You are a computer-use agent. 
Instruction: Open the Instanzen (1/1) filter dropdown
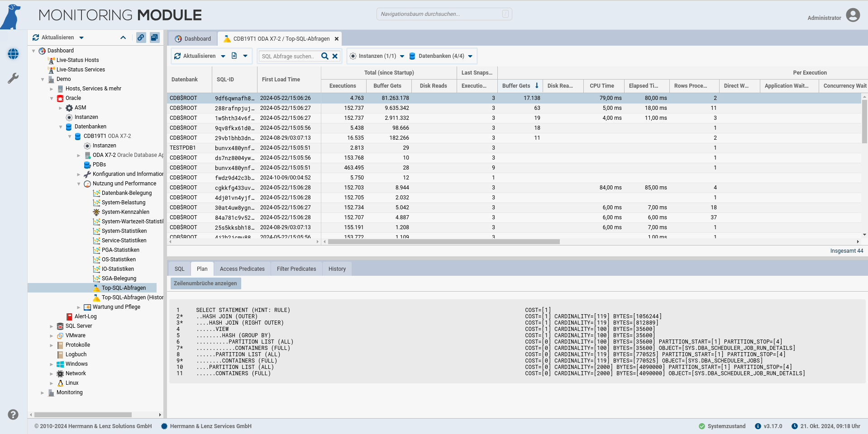coord(377,56)
